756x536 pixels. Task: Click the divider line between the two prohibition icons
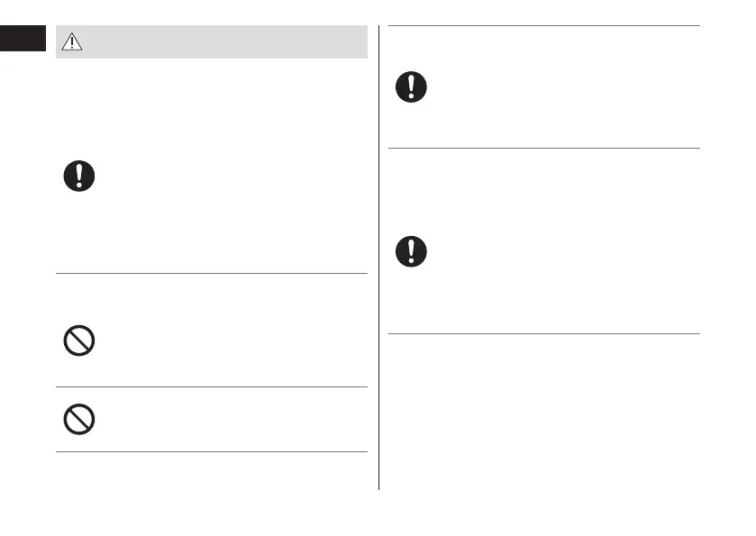pos(212,387)
